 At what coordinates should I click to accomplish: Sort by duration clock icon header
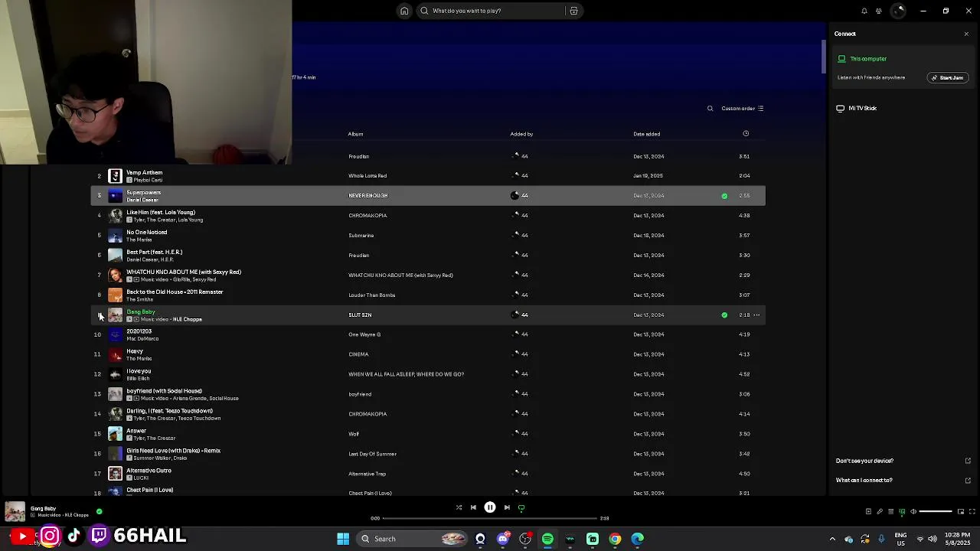(x=746, y=134)
